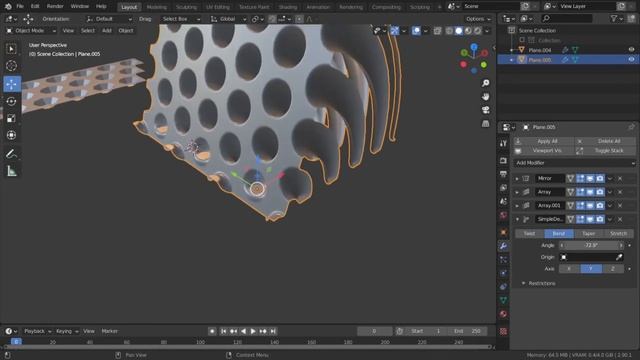Remove the Mirror modifier with X
This screenshot has width=640, height=360.
(x=620, y=178)
